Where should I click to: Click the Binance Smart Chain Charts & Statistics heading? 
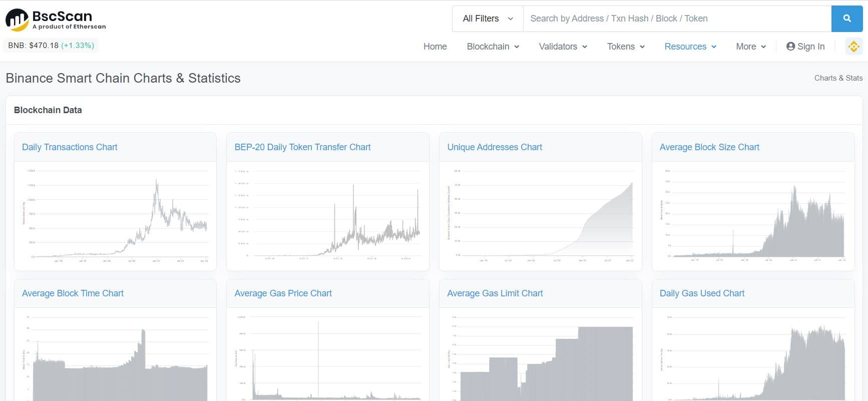(123, 78)
